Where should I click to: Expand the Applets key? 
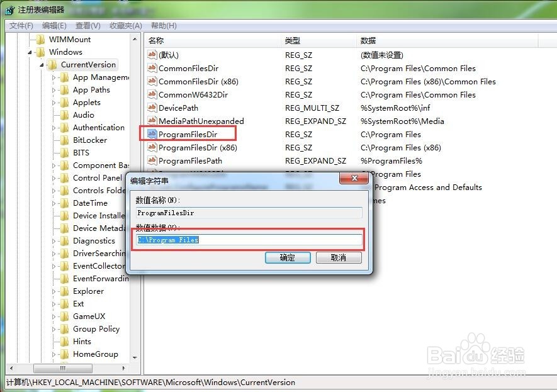(53, 103)
